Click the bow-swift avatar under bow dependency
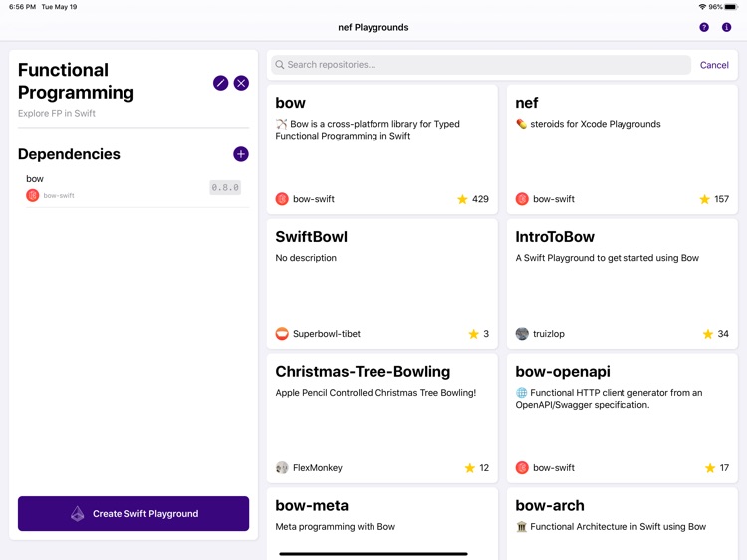The width and height of the screenshot is (747, 560). point(33,195)
